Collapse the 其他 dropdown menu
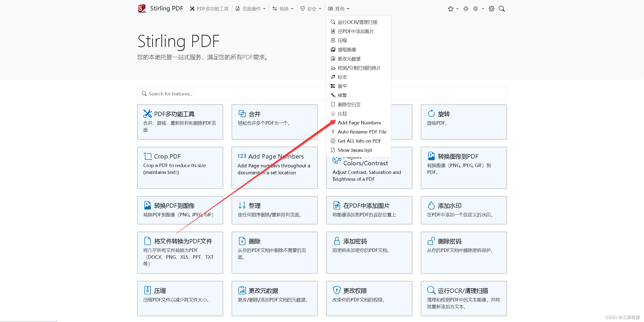 (339, 9)
